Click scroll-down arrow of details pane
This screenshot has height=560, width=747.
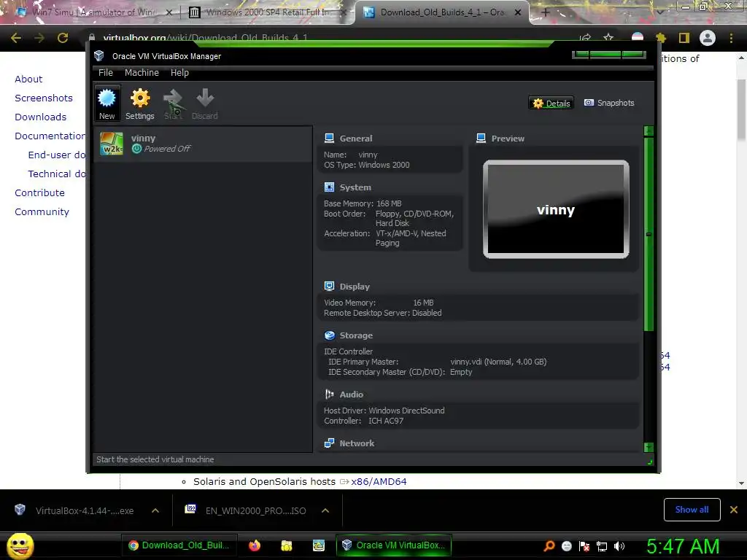(x=649, y=447)
